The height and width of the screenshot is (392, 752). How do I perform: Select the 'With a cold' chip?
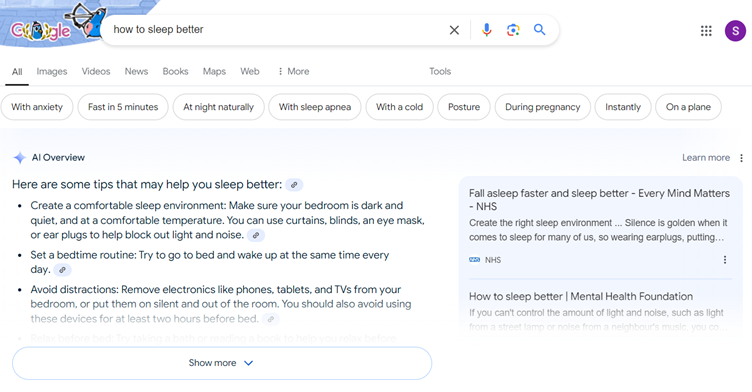(400, 107)
